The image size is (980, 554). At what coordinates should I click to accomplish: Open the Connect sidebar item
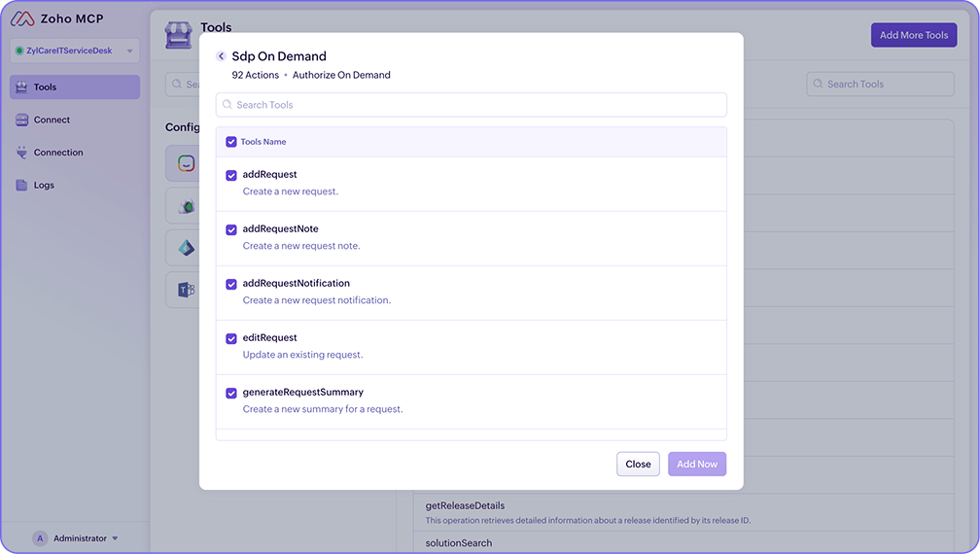tap(74, 120)
